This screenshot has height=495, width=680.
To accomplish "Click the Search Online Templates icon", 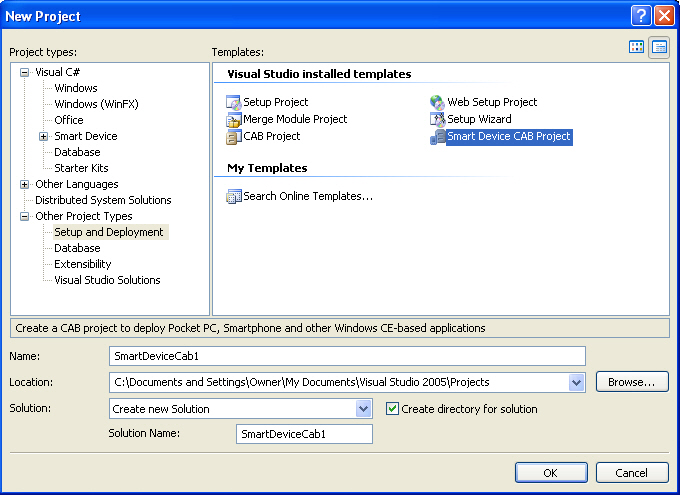I will pyautogui.click(x=233, y=197).
